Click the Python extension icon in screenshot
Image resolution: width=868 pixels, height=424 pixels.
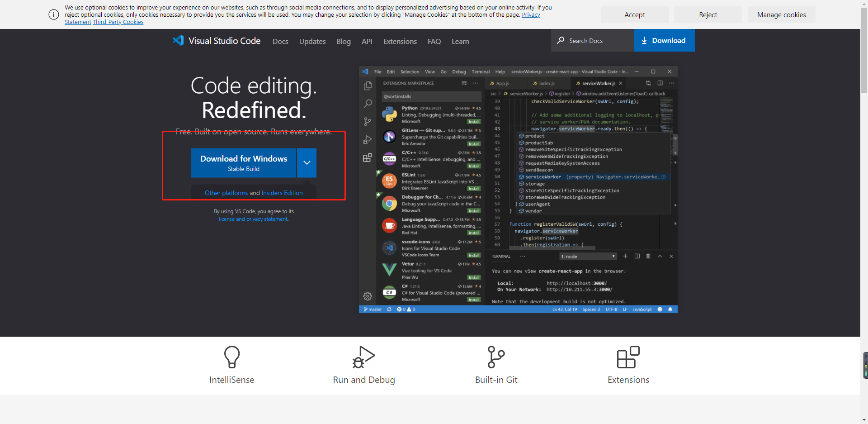[x=389, y=114]
